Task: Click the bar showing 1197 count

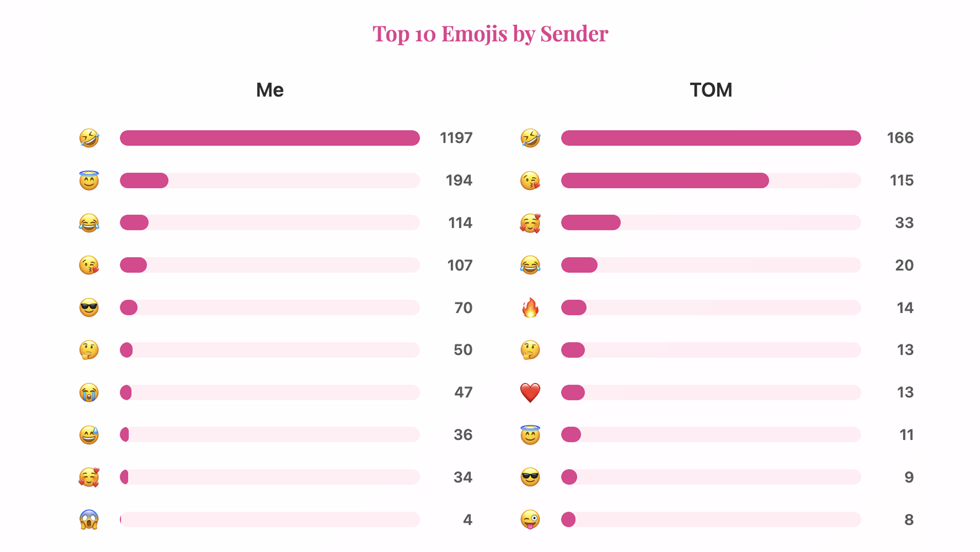Action: click(x=270, y=138)
